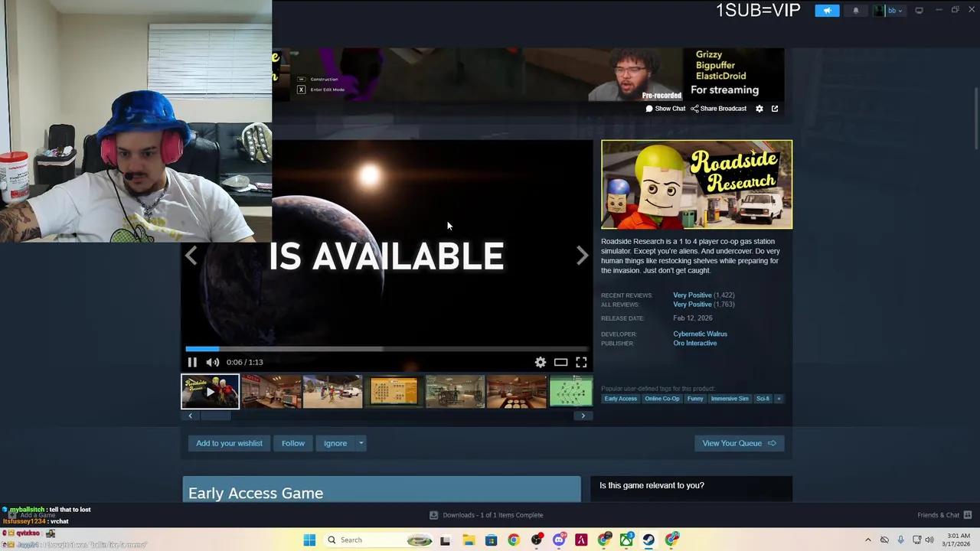Viewport: 980px width, 551px height.
Task: Pause the Roadside Research trailer
Action: click(x=192, y=362)
